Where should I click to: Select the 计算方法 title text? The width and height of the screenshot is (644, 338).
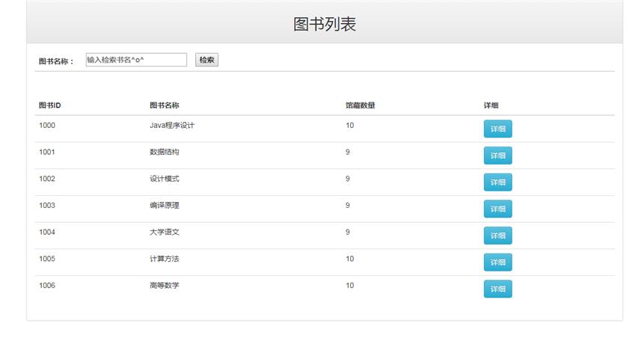point(165,259)
